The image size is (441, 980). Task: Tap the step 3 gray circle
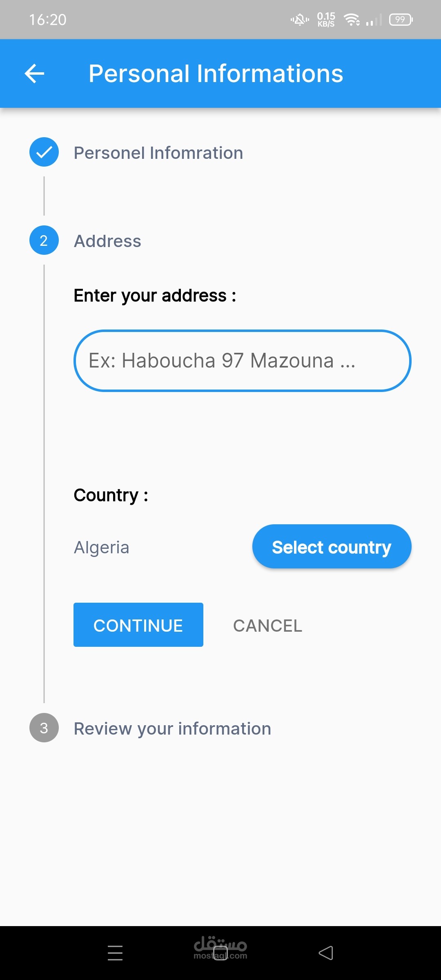coord(44,728)
